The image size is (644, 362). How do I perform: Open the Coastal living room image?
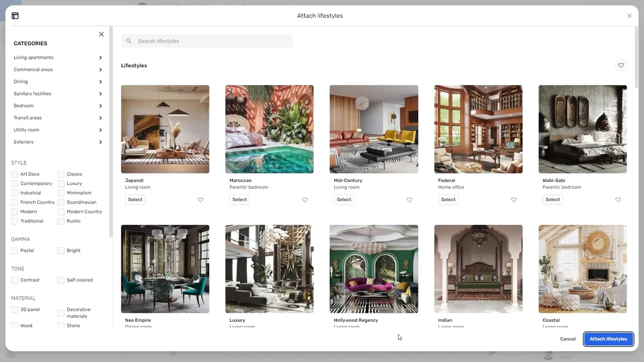(583, 269)
